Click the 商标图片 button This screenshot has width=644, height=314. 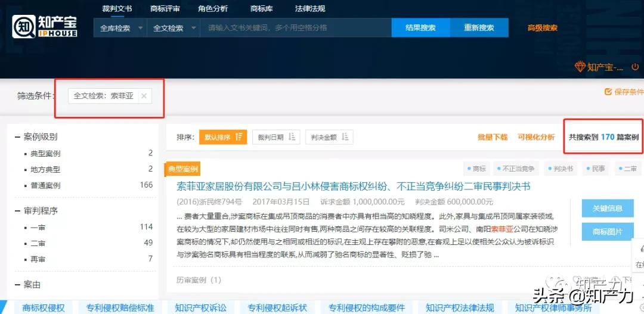(608, 232)
